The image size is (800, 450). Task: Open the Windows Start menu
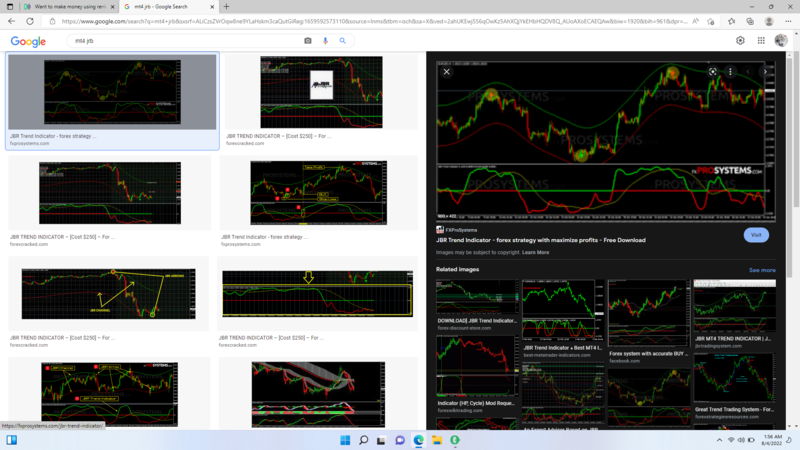click(x=345, y=440)
